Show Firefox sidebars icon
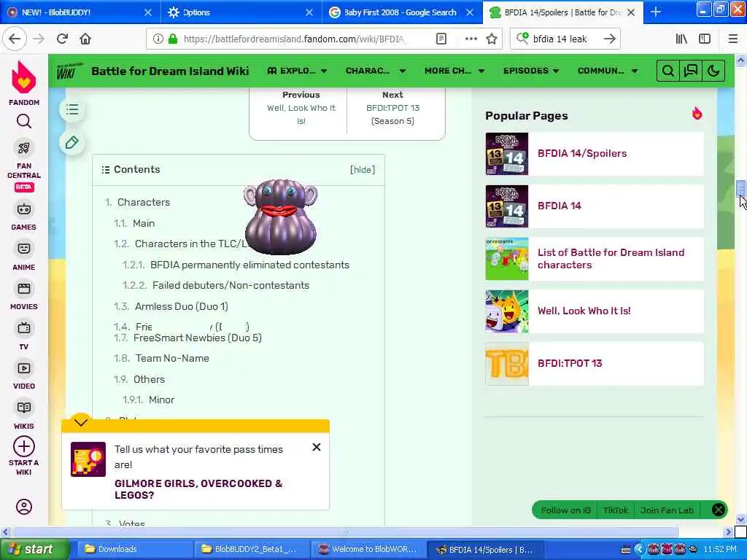 (705, 39)
